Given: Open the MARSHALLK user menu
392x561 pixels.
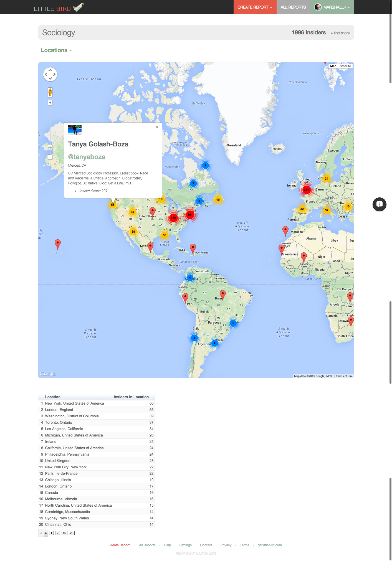Looking at the screenshot, I should (x=332, y=7).
